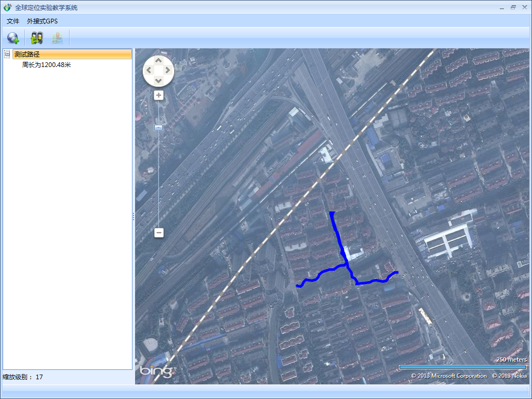The image size is (532, 399).
Task: Click the GPS devices toolbar icon
Action: click(x=36, y=38)
